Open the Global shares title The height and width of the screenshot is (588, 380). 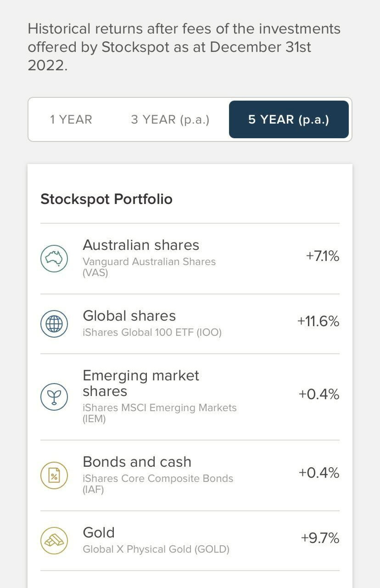click(129, 316)
